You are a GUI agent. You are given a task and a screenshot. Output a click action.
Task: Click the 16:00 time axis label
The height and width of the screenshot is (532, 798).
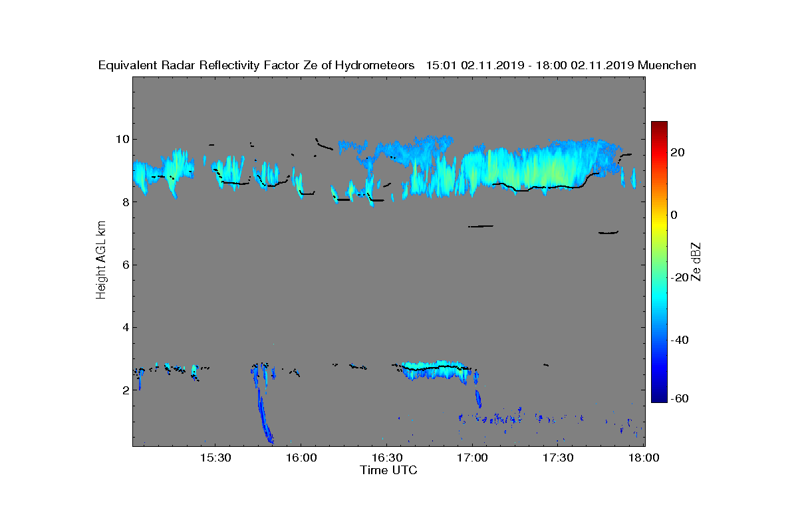tap(301, 458)
